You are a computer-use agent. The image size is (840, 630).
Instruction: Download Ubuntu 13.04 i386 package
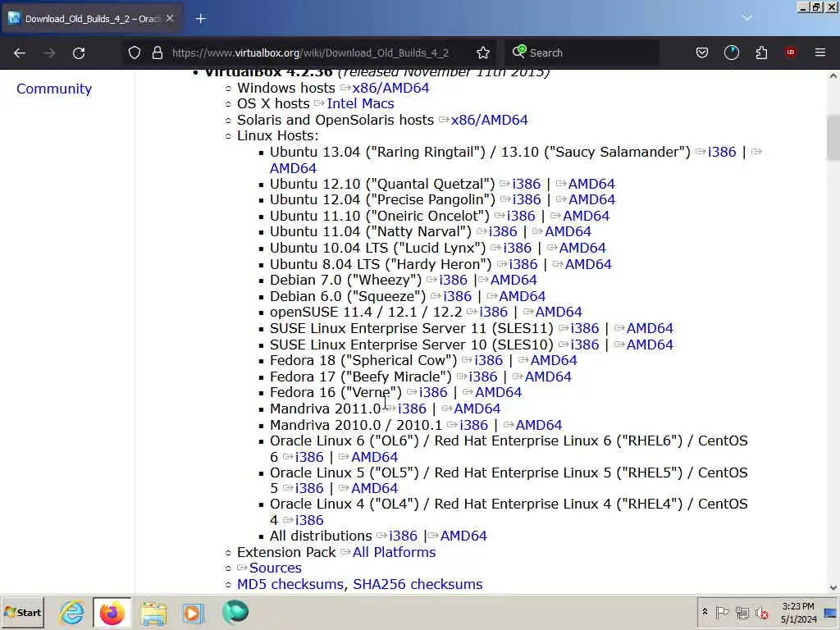coord(722,152)
